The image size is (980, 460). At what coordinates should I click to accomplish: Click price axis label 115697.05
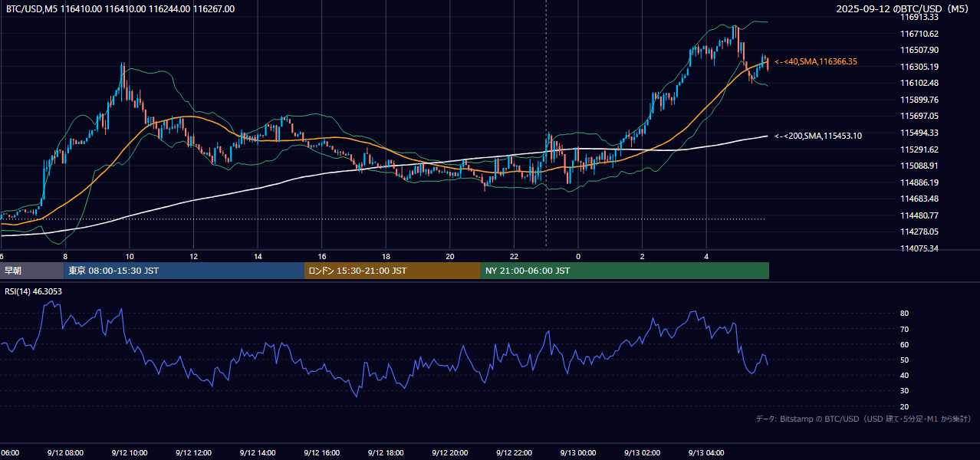click(920, 116)
